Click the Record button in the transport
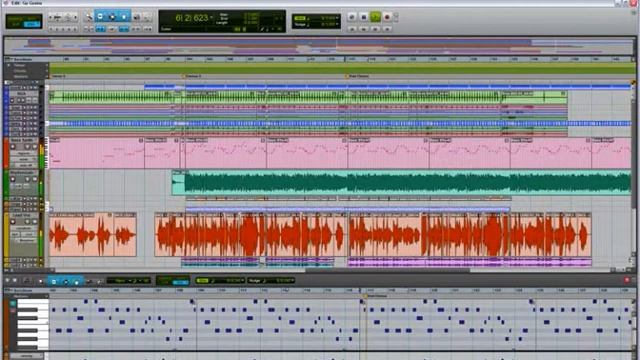The width and height of the screenshot is (640, 360). point(387,17)
